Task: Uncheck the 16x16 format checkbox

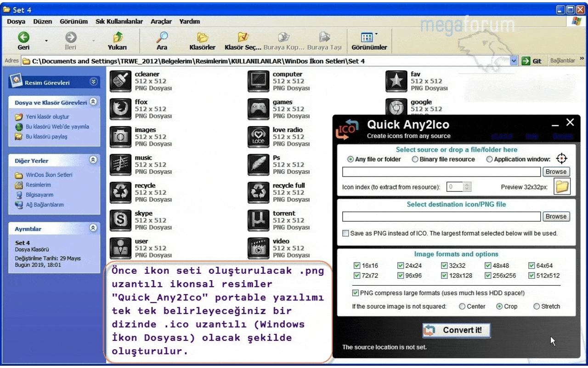Action: pyautogui.click(x=357, y=265)
